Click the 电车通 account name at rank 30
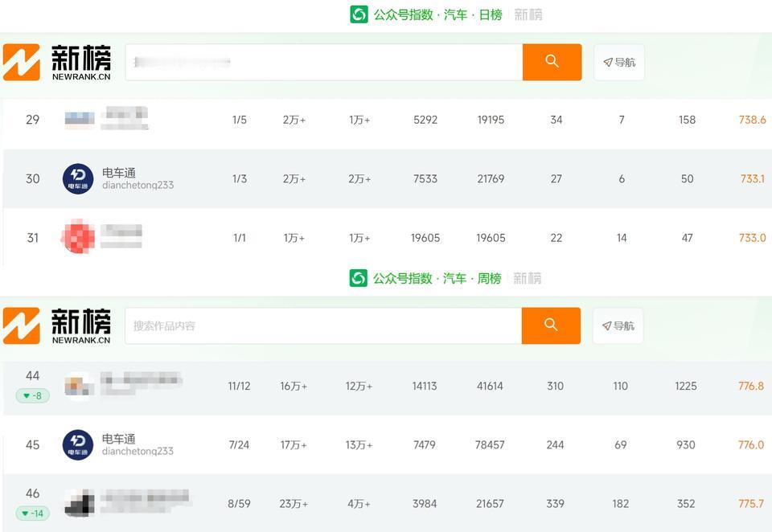The image size is (772, 532). tap(119, 173)
